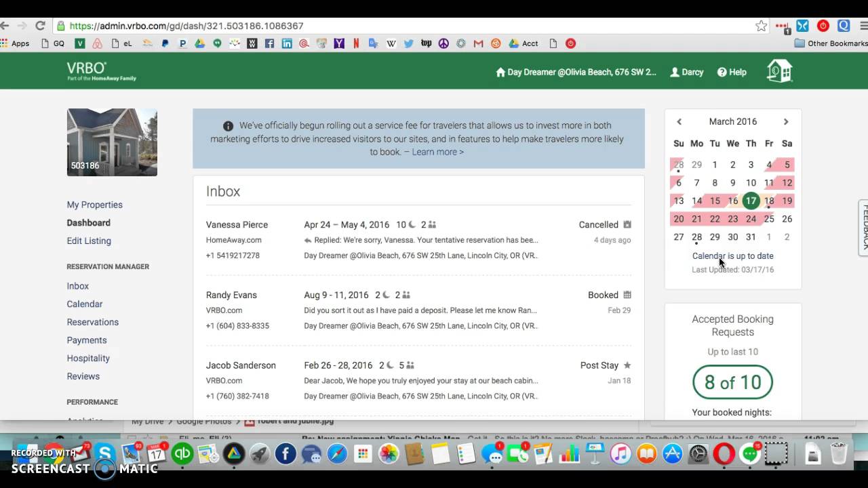868x488 pixels.
Task: Open the Help menu in header
Action: [x=732, y=72]
